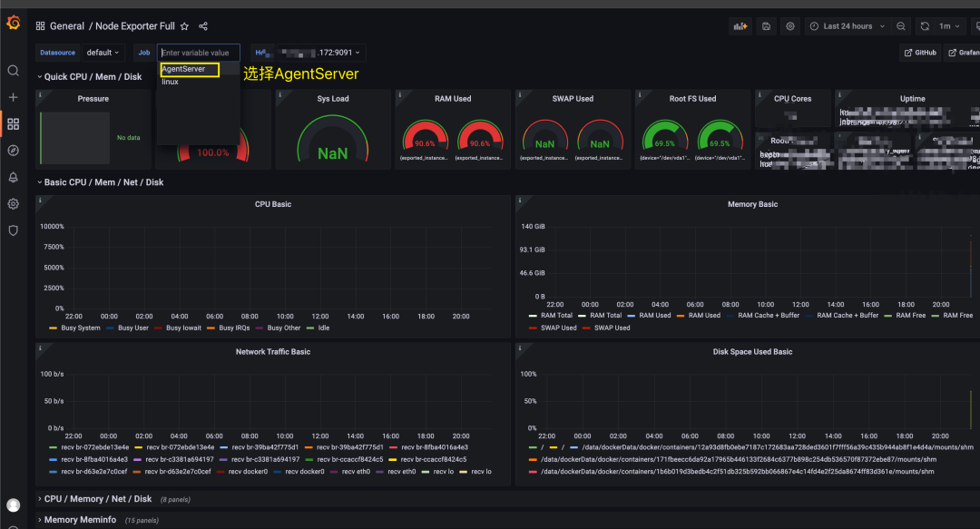Open the Memory Basic panel title menu
The height and width of the screenshot is (529, 980).
[752, 204]
